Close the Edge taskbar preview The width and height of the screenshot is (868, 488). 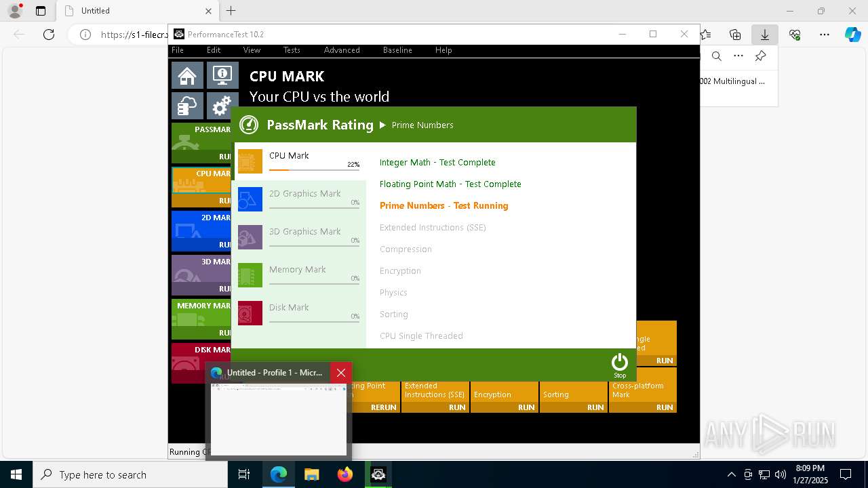pos(341,373)
